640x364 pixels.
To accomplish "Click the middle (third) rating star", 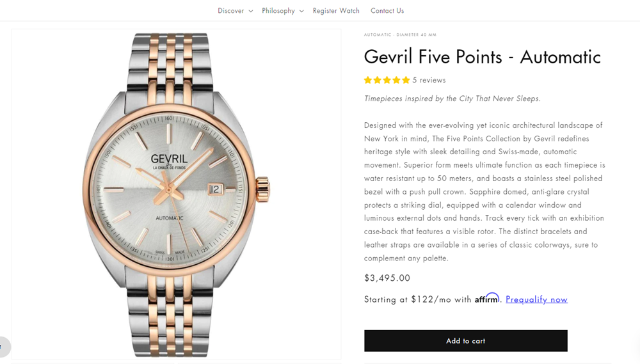I will tap(387, 81).
